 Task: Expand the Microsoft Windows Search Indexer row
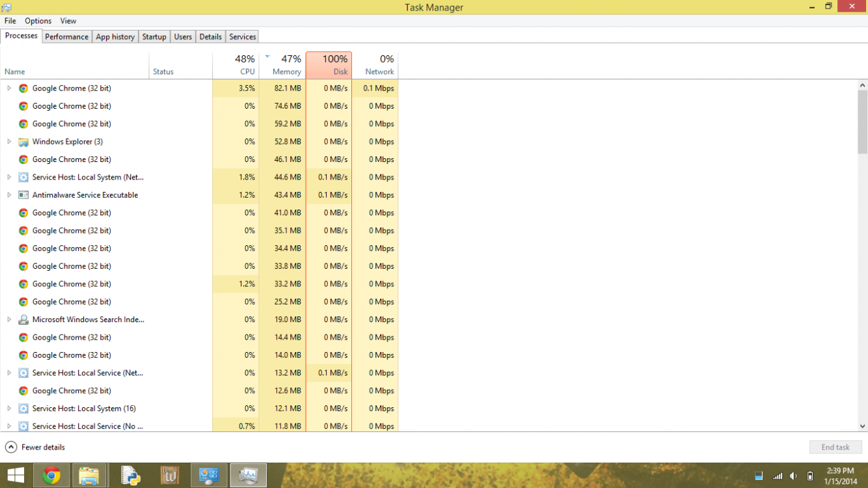click(x=9, y=319)
